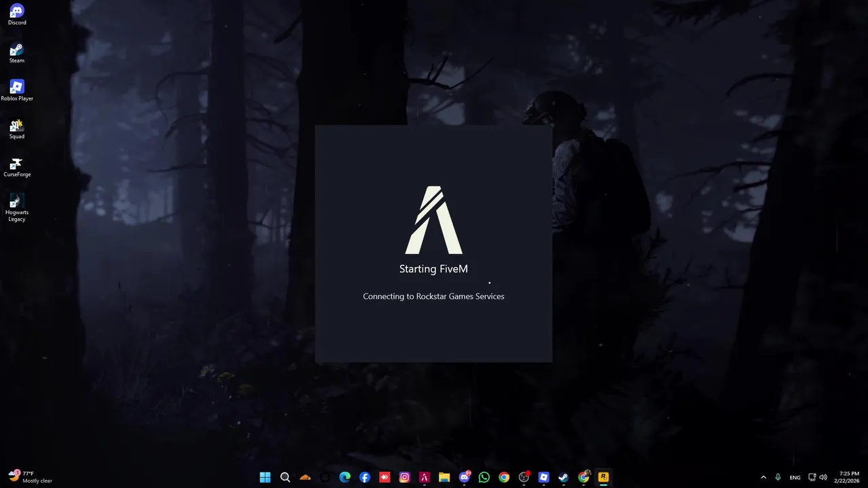Viewport: 868px width, 488px height.
Task: Open Facebook from the taskbar
Action: [365, 477]
